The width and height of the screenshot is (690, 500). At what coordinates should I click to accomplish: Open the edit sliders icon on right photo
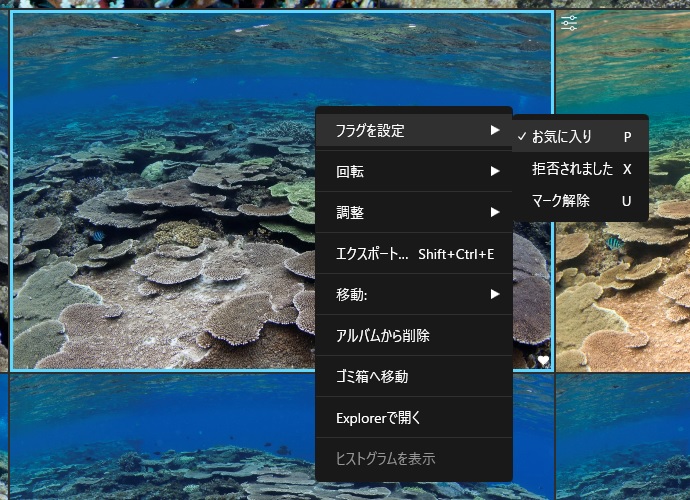(569, 22)
